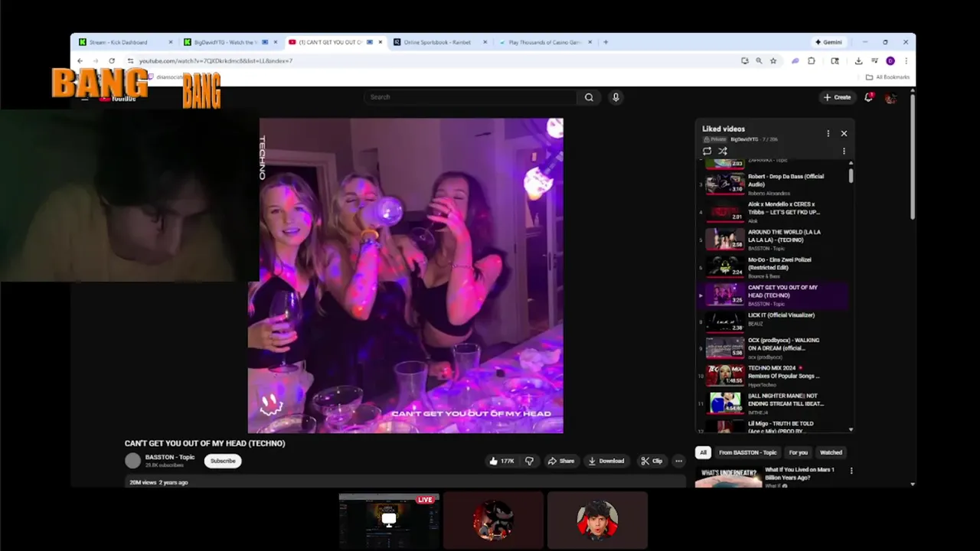The height and width of the screenshot is (551, 980).
Task: Click the page vertical scrollbar
Action: click(x=912, y=157)
